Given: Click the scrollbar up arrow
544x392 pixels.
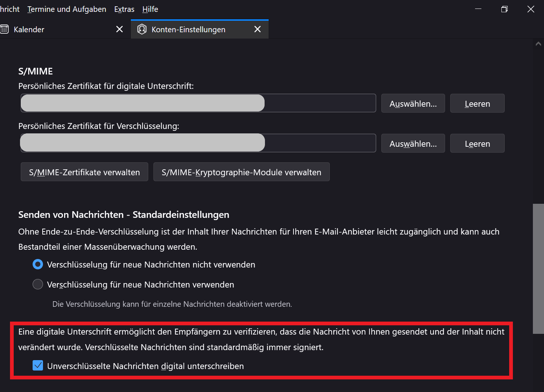Looking at the screenshot, I should click(538, 44).
